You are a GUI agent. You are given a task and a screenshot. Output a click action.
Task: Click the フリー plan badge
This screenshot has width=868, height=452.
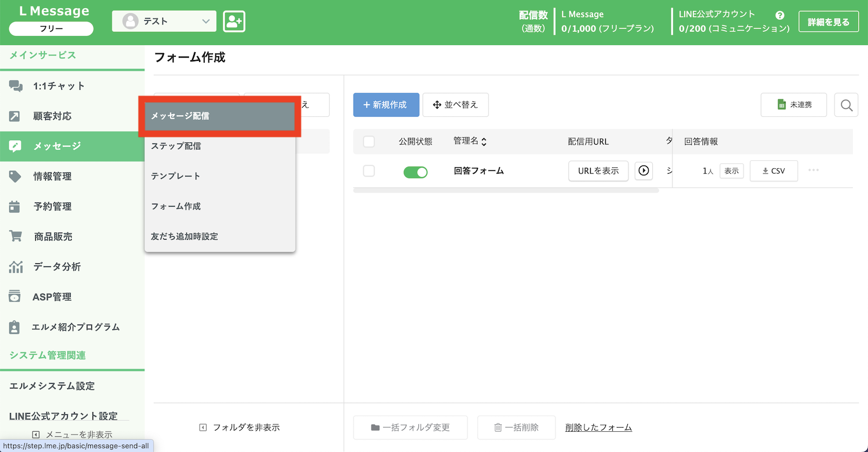pos(52,28)
